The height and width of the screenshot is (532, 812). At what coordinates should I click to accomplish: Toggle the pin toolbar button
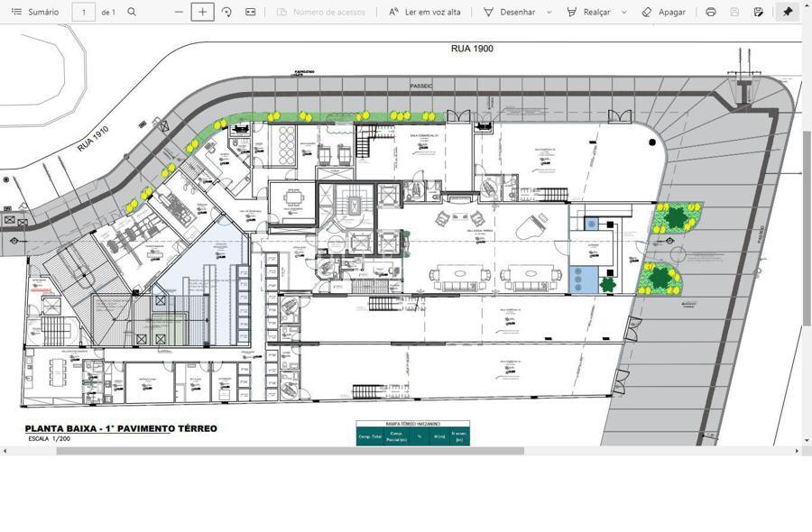click(788, 12)
